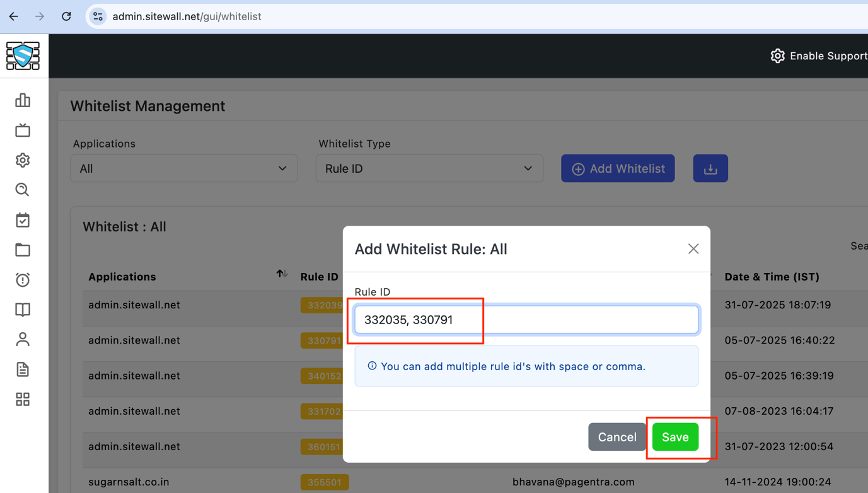Sort the Applications column
The width and height of the screenshot is (868, 493).
click(x=282, y=274)
